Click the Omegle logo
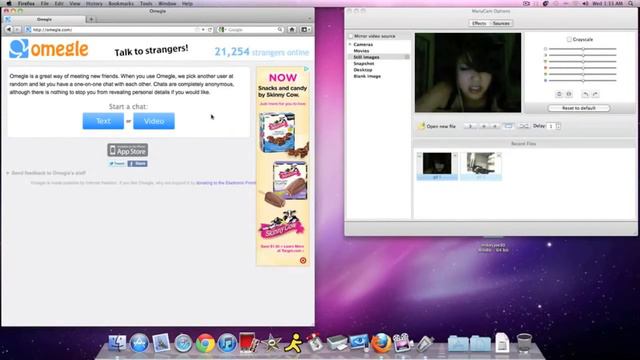Viewport: 640px width, 360px height. tap(49, 49)
